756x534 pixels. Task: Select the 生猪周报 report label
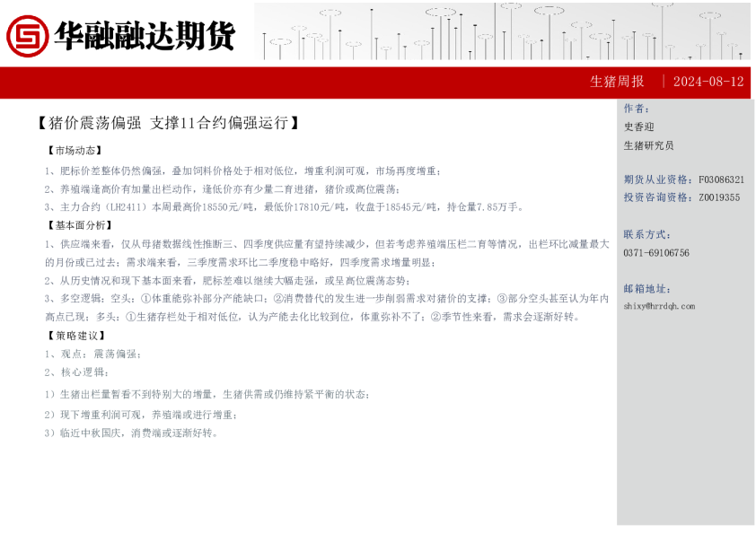pyautogui.click(x=617, y=81)
